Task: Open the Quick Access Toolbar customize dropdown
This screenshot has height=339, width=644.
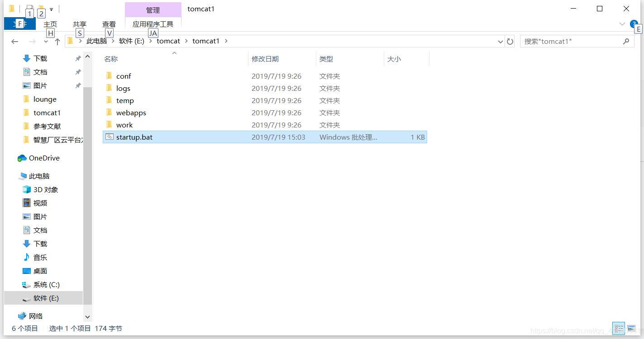Action: pyautogui.click(x=52, y=9)
